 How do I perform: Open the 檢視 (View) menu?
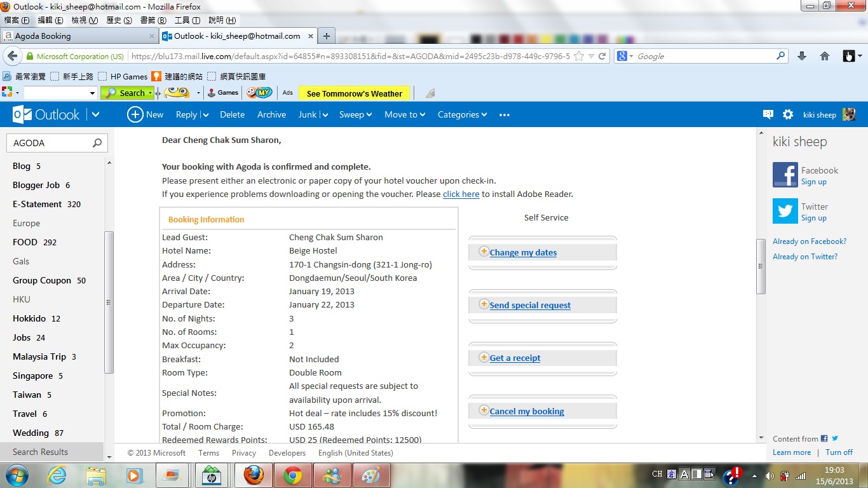click(x=85, y=20)
